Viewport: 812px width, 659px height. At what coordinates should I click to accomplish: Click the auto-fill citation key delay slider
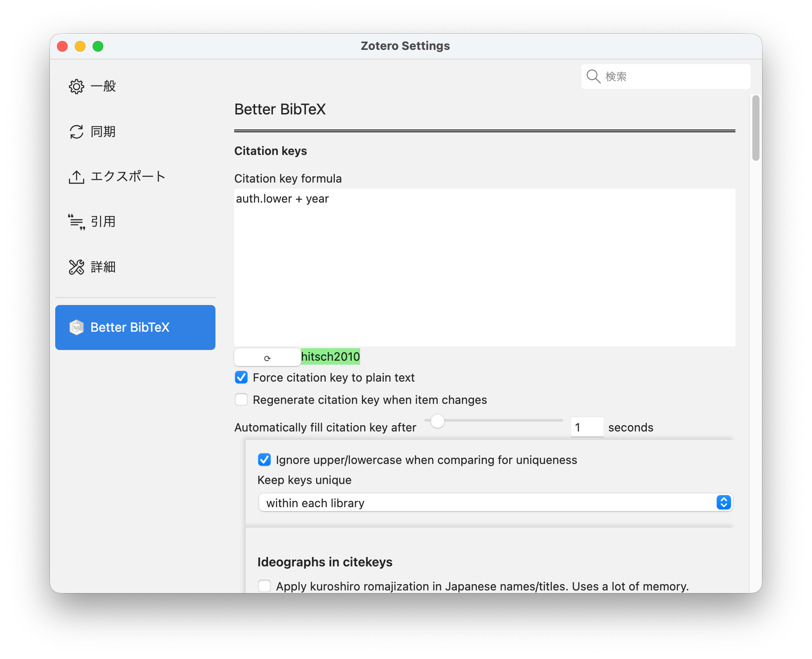point(493,421)
